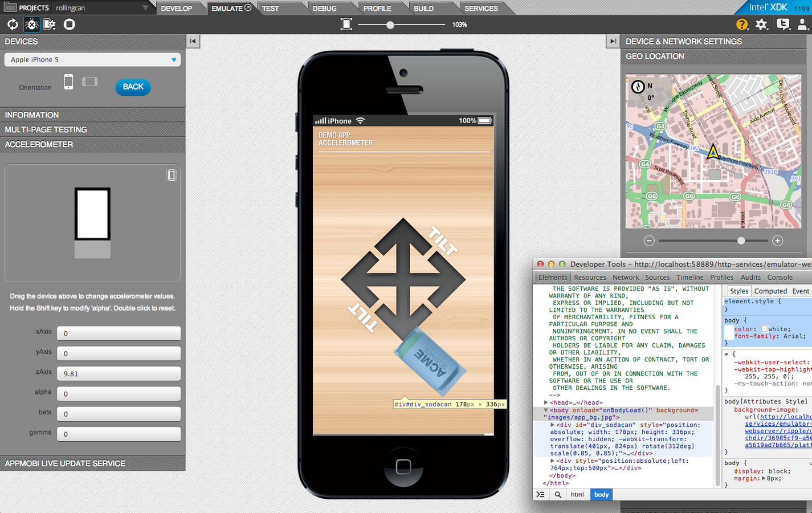
Task: Open Sources tab in Developer Tools
Action: tap(658, 278)
